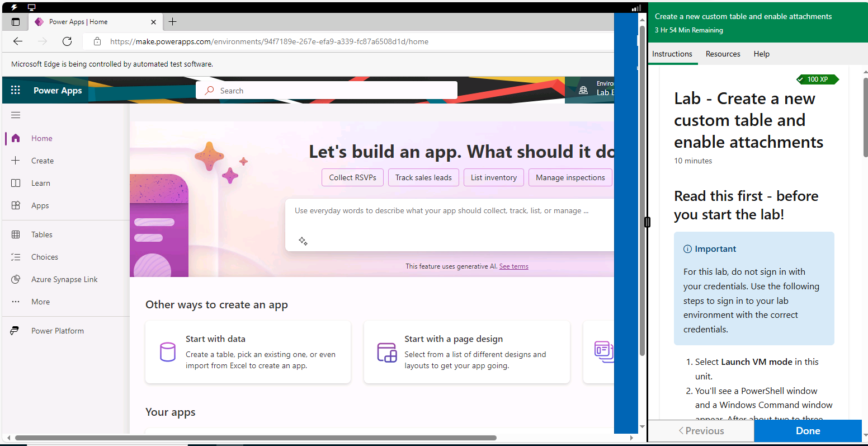868x446 pixels.
Task: Click the browser address bar URL
Action: 269,41
